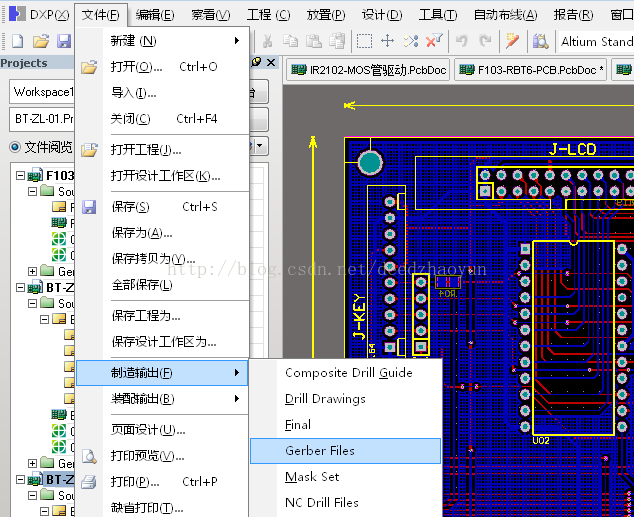Open the 察看(V) menu

(211, 15)
